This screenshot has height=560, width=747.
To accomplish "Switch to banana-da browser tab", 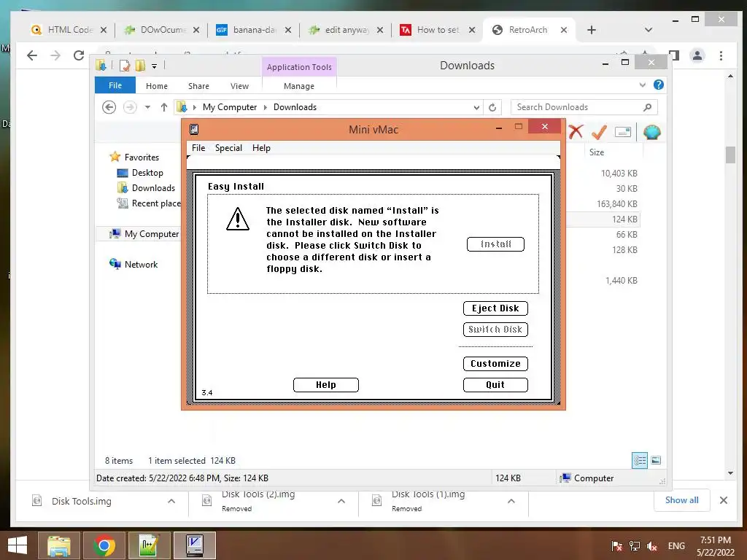I will pos(253,29).
